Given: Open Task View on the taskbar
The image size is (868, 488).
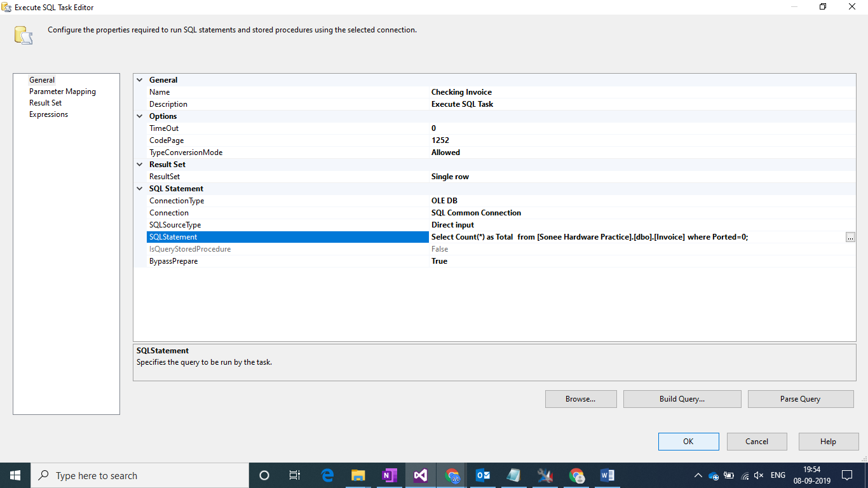Looking at the screenshot, I should coord(295,475).
